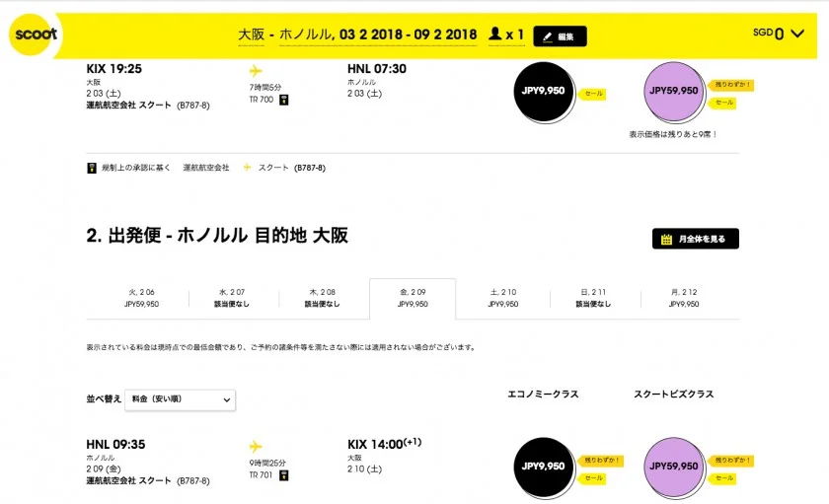829x504 pixels.
Task: Select JPY59,950 ScootBiz fare for HNL departure
Action: coord(673,467)
